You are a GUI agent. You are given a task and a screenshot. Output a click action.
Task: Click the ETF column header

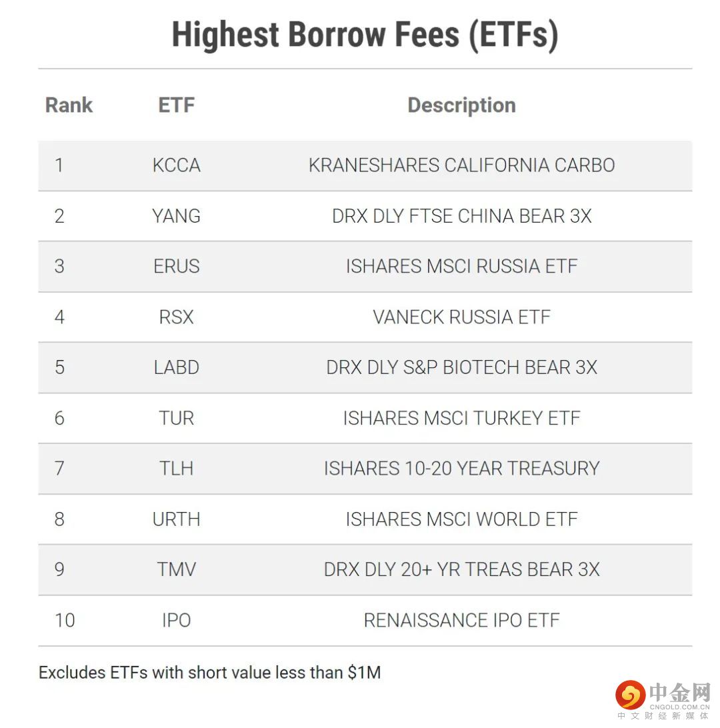[176, 105]
